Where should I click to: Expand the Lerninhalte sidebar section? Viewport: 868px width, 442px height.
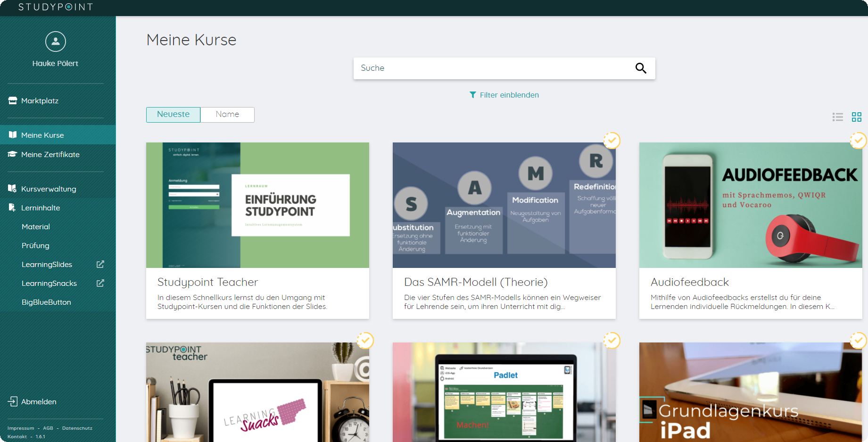point(41,208)
